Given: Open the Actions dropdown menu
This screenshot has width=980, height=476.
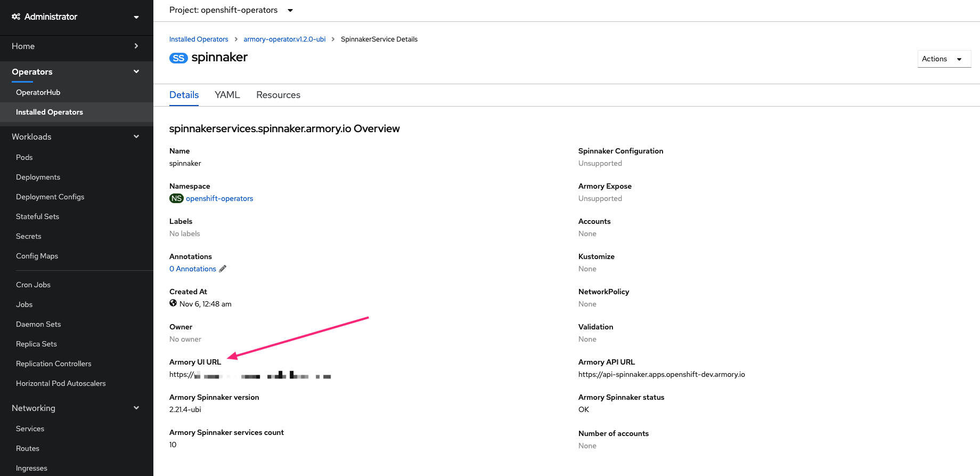Looking at the screenshot, I should (944, 59).
